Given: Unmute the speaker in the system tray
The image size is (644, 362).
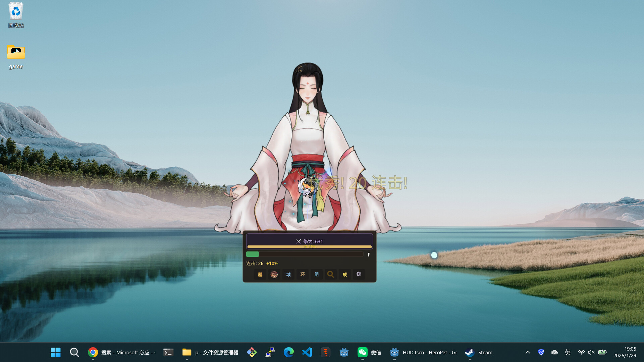Looking at the screenshot, I should coord(590,352).
